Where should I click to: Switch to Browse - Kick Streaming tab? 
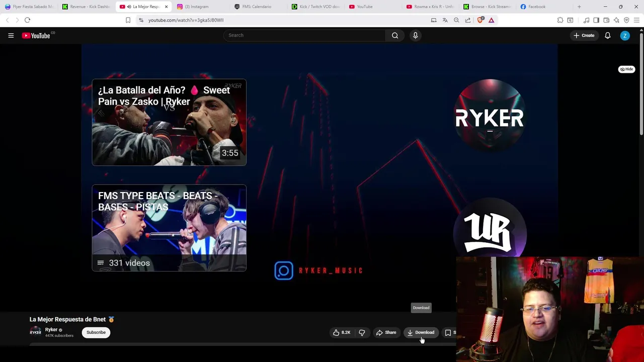[x=488, y=7]
